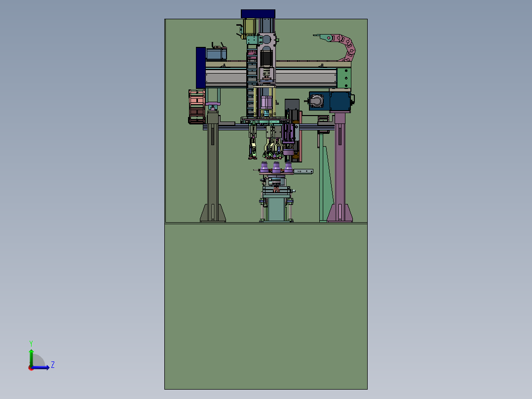The height and width of the screenshot is (399, 532).
Task: Select the purple right support column
Action: 340,168
